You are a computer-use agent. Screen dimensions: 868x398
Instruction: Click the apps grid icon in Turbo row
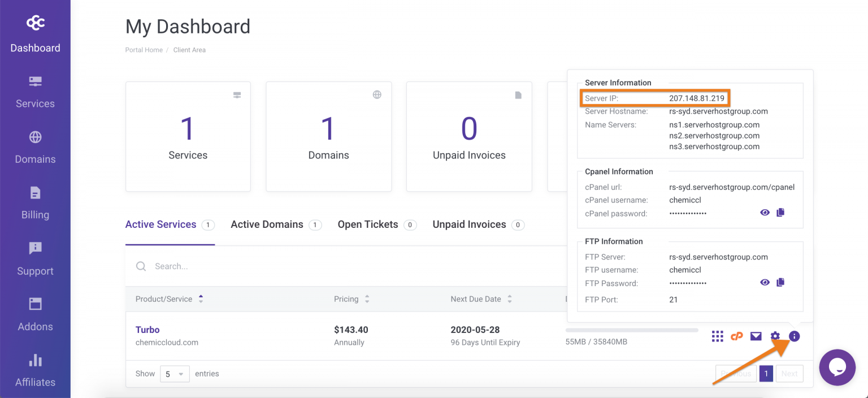point(717,336)
